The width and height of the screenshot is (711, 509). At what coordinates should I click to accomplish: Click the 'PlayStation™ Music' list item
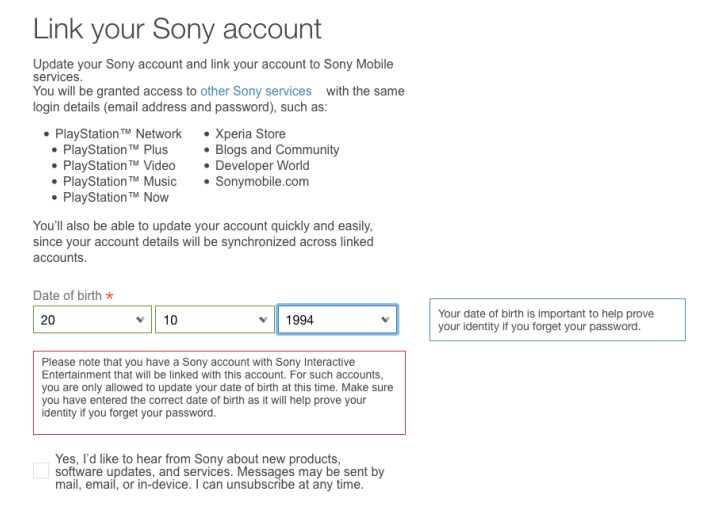coord(120,181)
